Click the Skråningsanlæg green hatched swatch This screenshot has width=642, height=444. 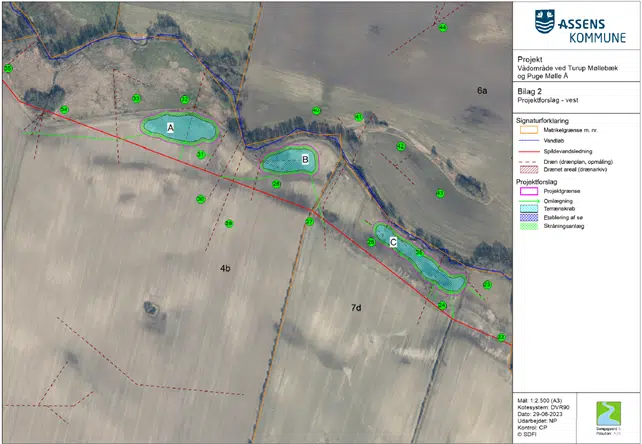click(529, 227)
